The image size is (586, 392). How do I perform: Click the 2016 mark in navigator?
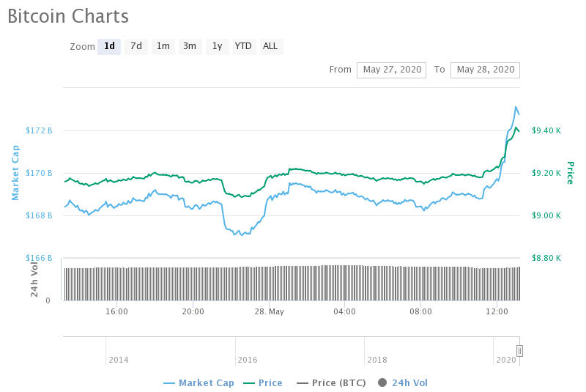click(248, 360)
